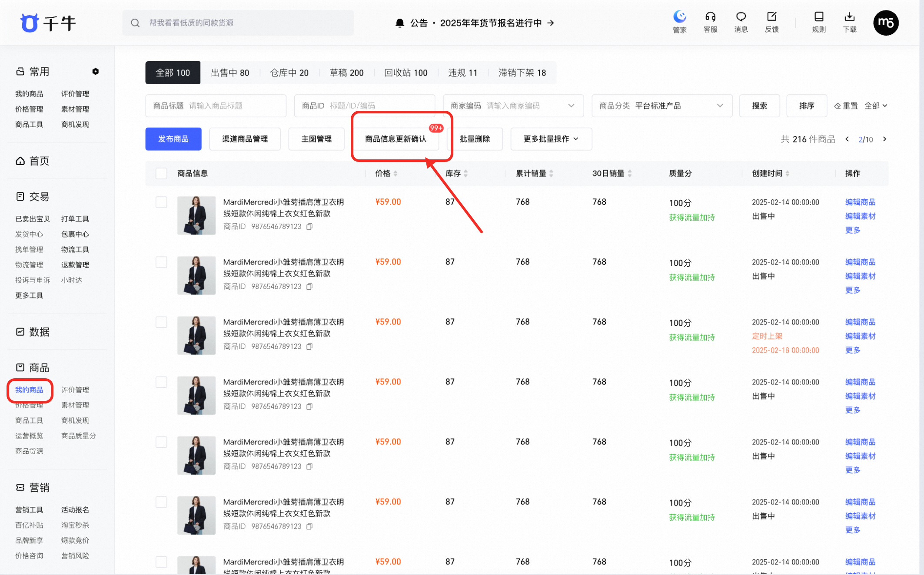Viewport: 924px width, 575px height.
Task: Check the second product row checkbox
Action: click(x=161, y=262)
